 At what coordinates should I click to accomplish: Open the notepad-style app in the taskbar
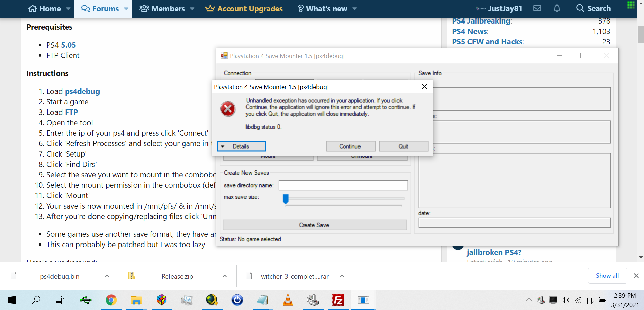[263, 300]
